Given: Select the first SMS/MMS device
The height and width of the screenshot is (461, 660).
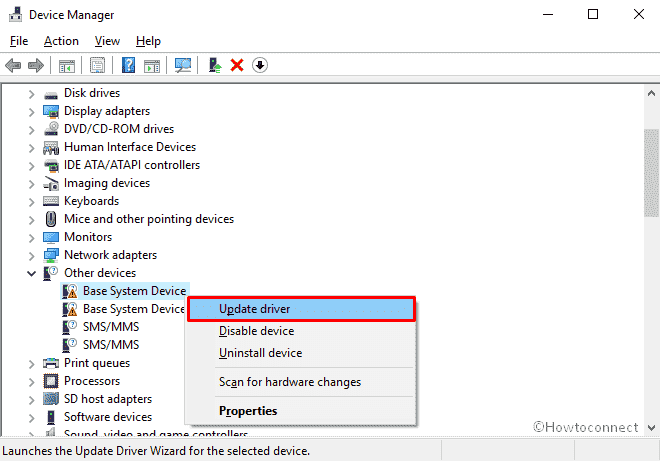Looking at the screenshot, I should point(109,327).
